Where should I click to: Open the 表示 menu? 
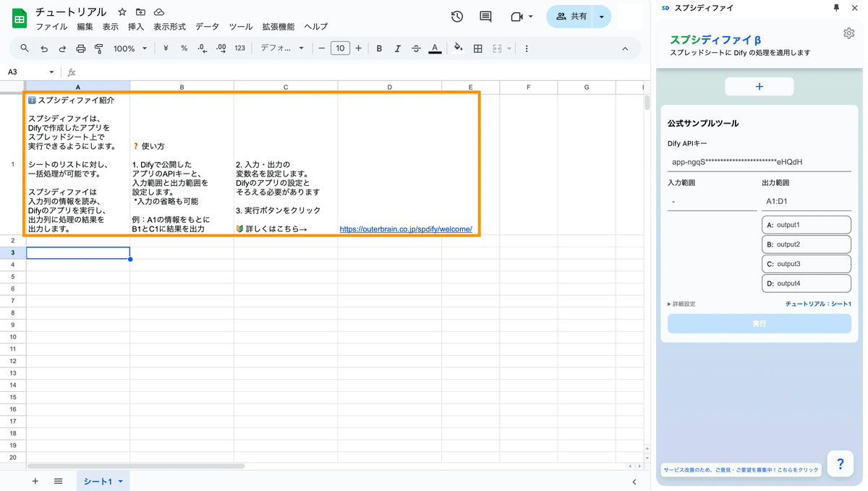(111, 27)
